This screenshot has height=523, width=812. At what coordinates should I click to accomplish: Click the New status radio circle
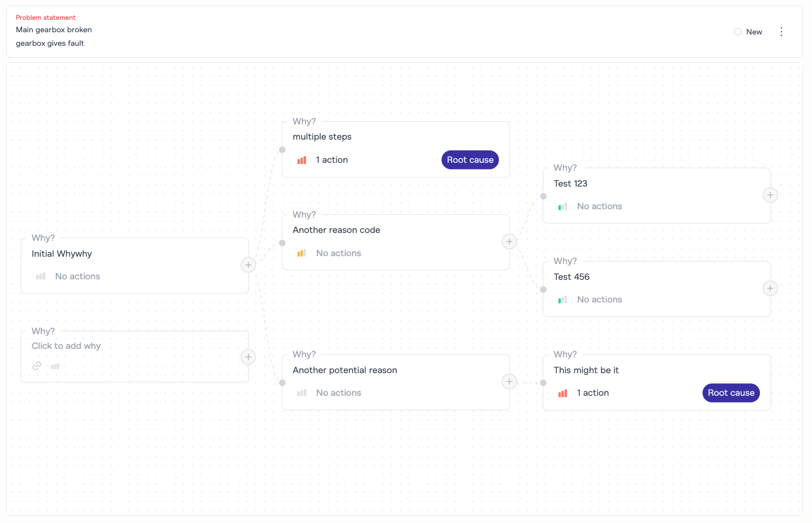pos(738,32)
